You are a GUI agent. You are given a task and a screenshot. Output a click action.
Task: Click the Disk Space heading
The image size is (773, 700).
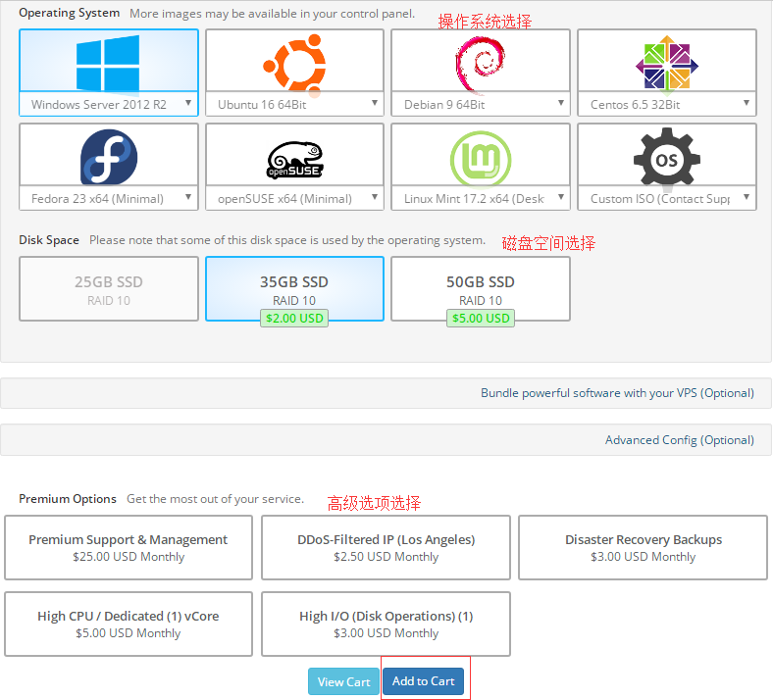pos(49,240)
